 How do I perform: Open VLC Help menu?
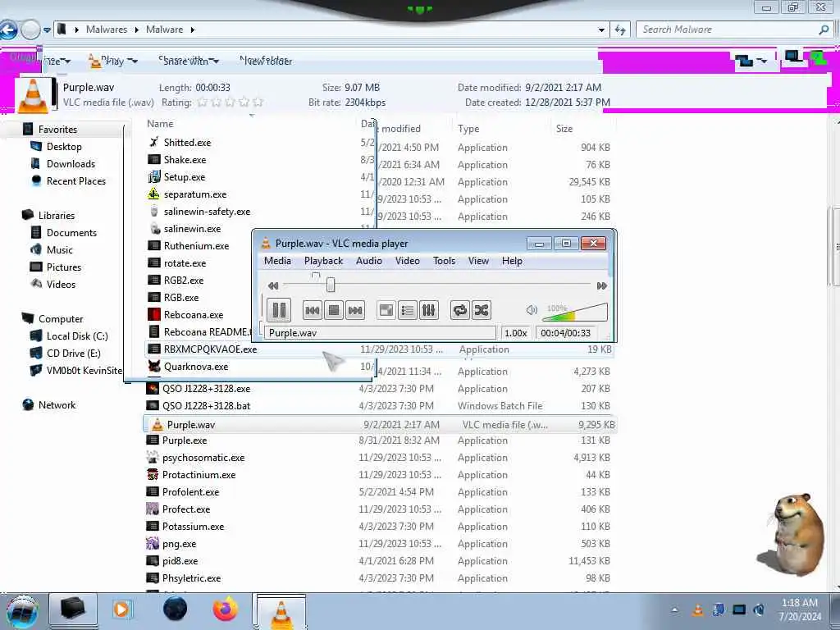[x=512, y=261]
